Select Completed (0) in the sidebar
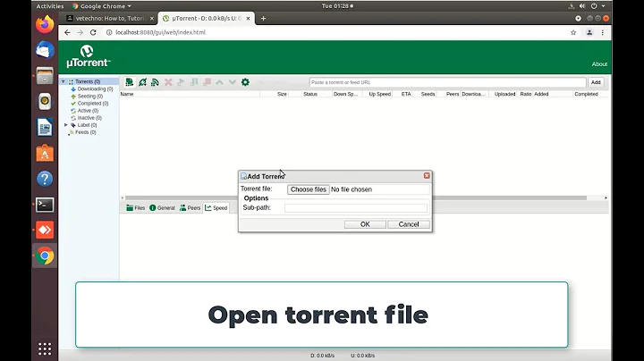The width and height of the screenshot is (644, 361). [x=93, y=104]
